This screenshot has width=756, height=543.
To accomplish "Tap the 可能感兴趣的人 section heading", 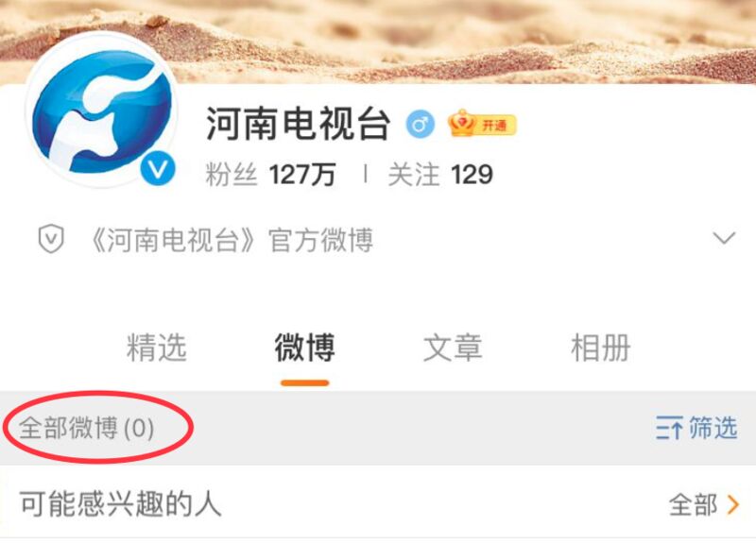I will tap(120, 504).
